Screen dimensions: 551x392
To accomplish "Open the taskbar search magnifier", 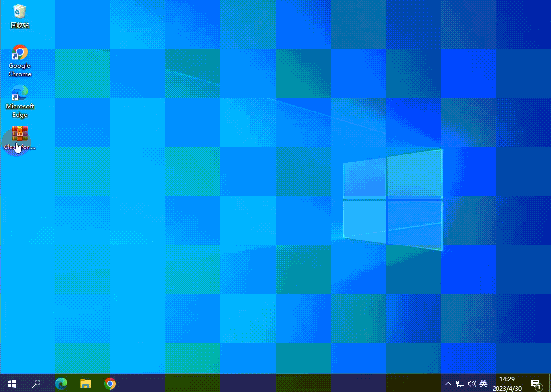I will click(x=36, y=384).
